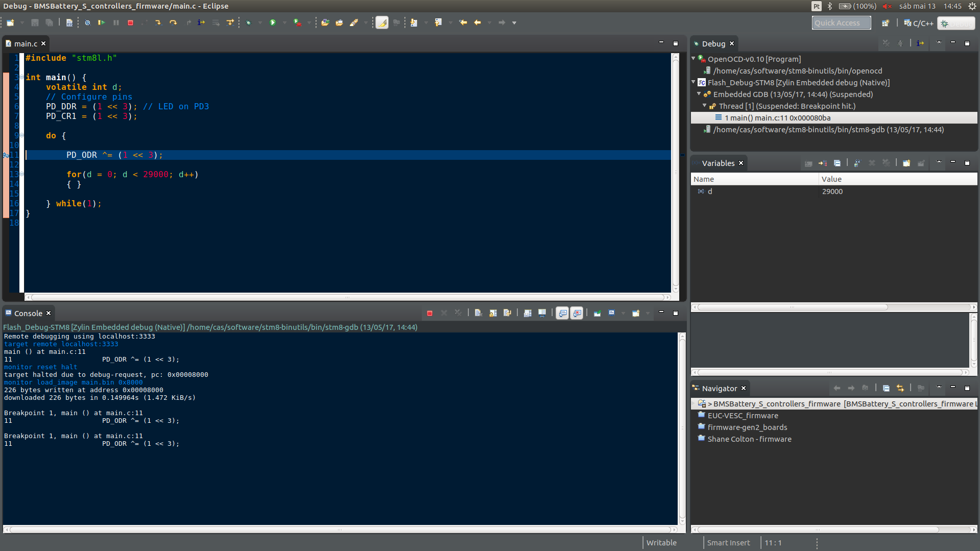The image size is (980, 551).
Task: Toggle the Console Scroll Lock icon
Action: pos(493,313)
